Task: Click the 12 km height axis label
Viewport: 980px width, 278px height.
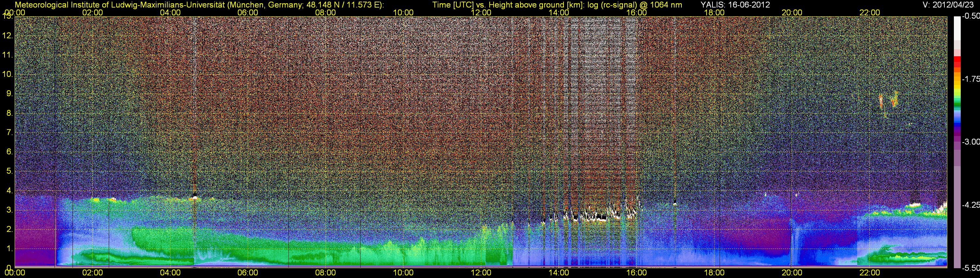Action: click(x=8, y=36)
